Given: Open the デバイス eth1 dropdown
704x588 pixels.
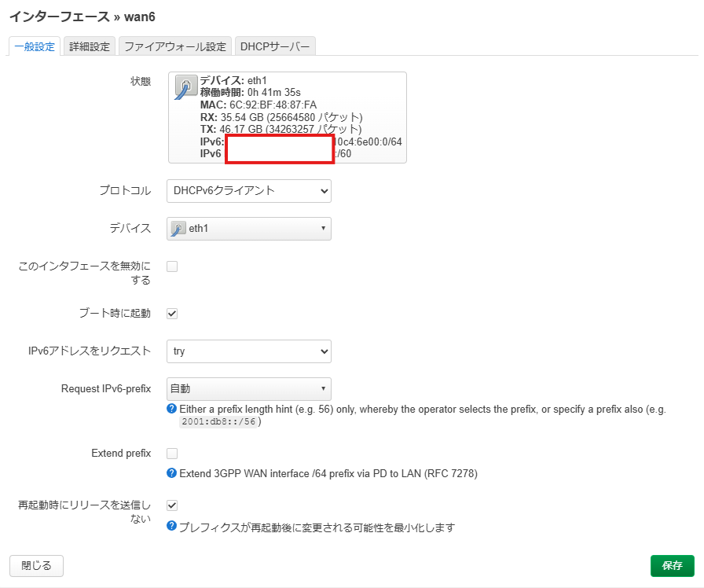Looking at the screenshot, I should [x=249, y=229].
